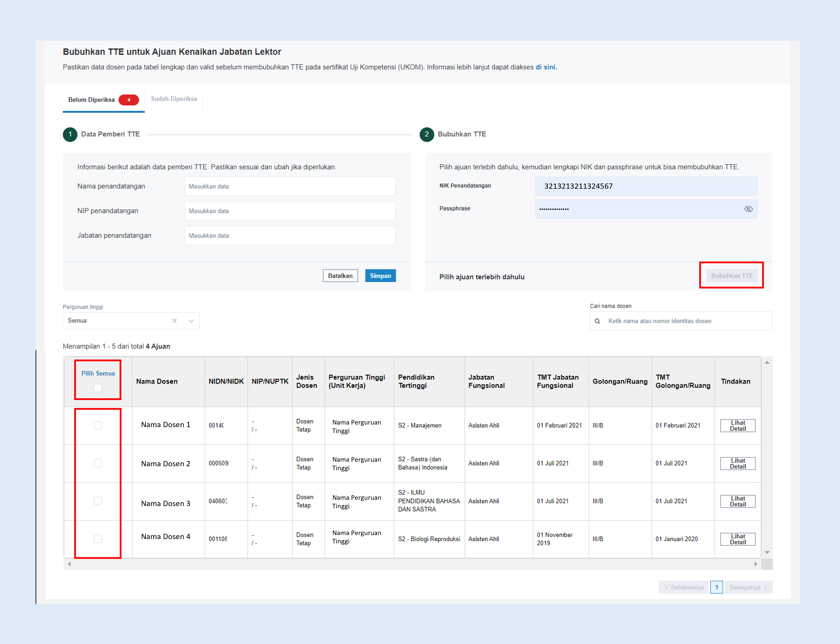
Task: Focus the Nama penandatangan input field
Action: [290, 186]
